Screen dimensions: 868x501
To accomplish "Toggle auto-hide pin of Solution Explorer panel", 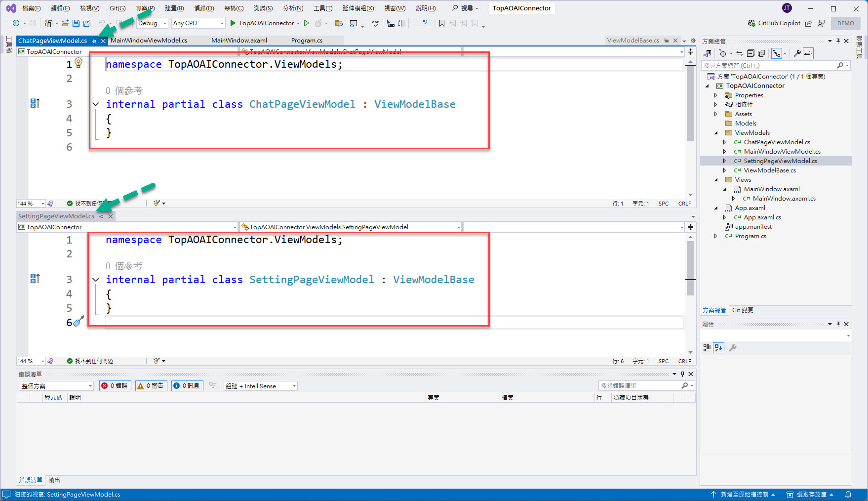I will (x=838, y=41).
